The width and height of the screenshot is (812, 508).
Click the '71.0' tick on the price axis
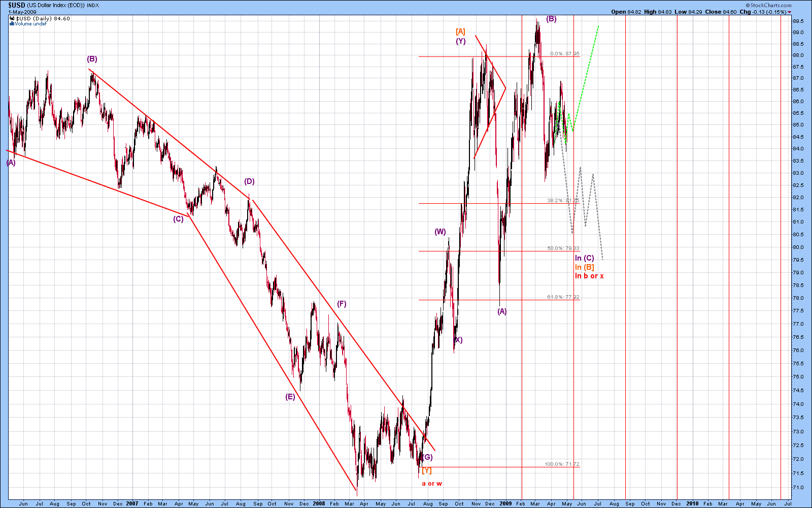pyautogui.click(x=798, y=488)
